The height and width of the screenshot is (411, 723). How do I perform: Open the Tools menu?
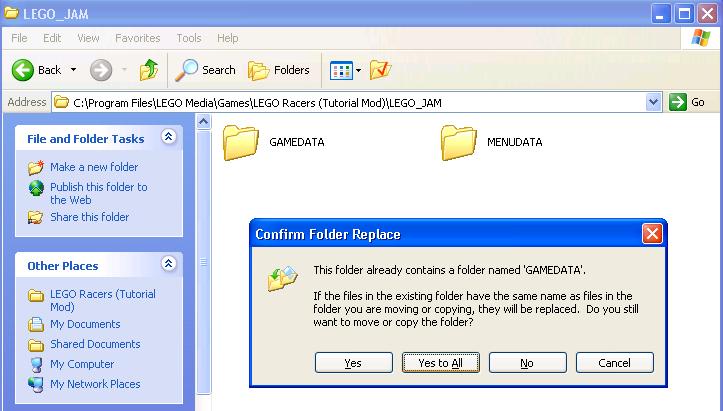(x=189, y=38)
